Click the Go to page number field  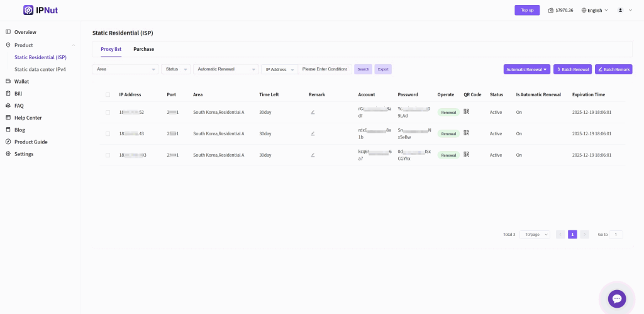(x=616, y=234)
